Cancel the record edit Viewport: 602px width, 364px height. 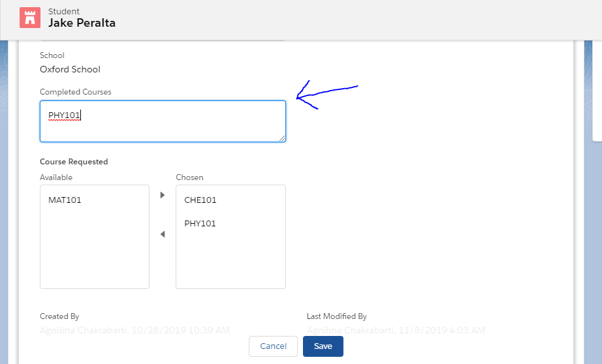(273, 346)
